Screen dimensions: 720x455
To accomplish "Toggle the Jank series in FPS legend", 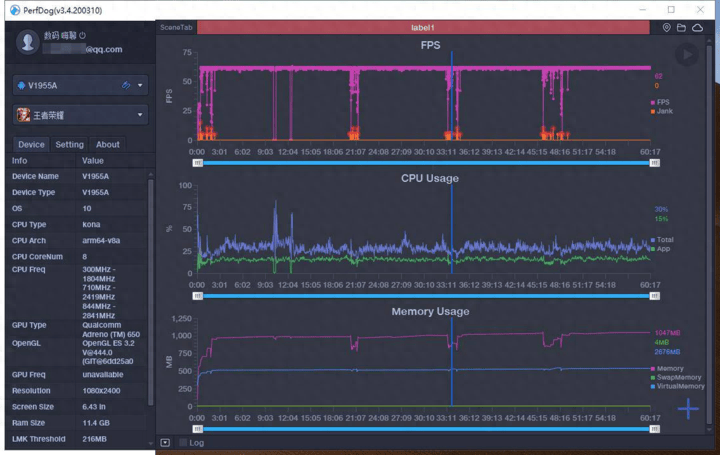I will [x=663, y=111].
